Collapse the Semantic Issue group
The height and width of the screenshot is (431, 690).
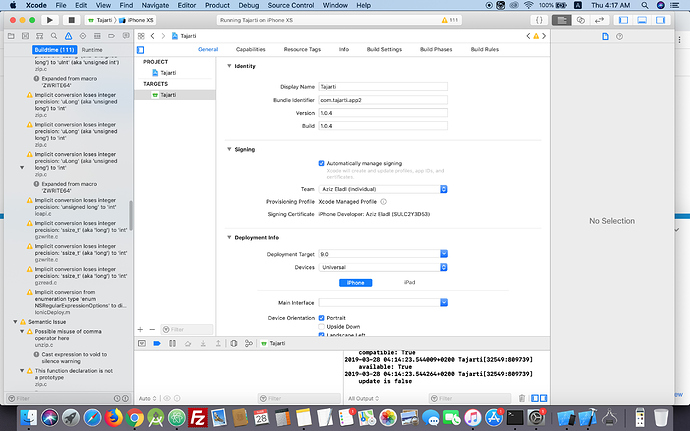(x=15, y=322)
